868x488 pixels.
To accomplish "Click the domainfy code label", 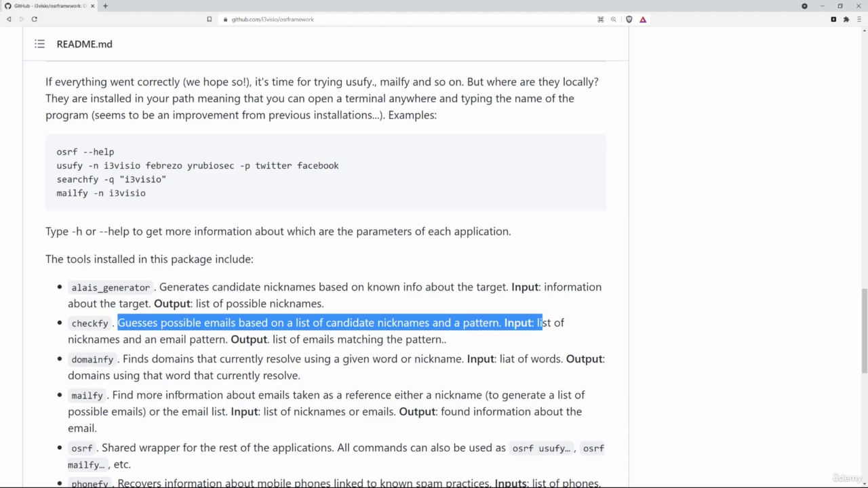I will pos(92,359).
